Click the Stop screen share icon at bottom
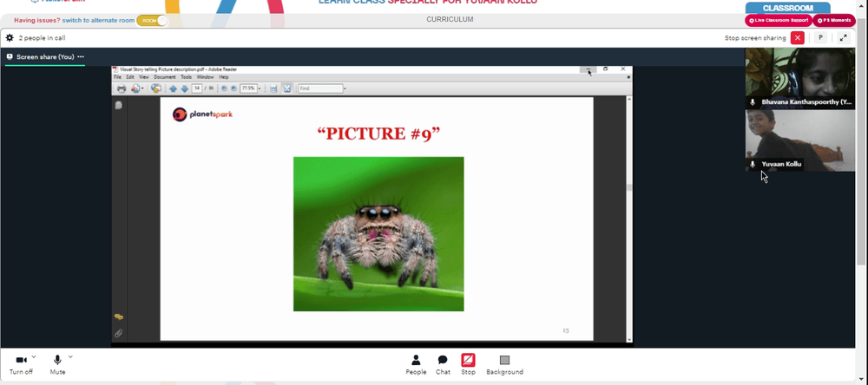 (x=469, y=360)
